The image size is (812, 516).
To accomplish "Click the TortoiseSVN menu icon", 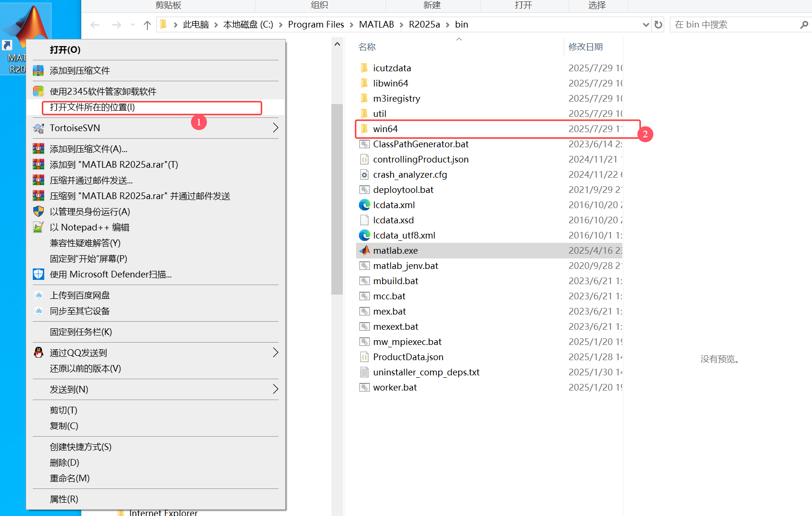I will (39, 128).
